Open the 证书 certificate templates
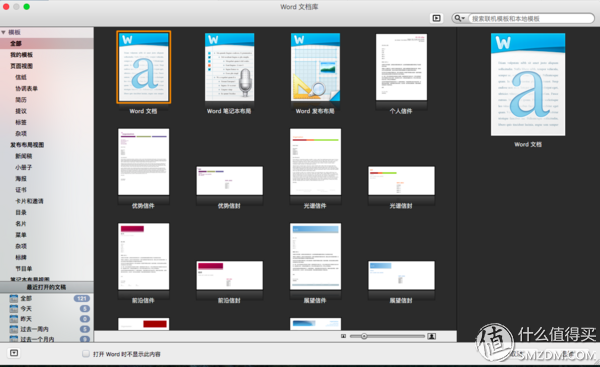Image resolution: width=600 pixels, height=367 pixels. click(x=21, y=190)
